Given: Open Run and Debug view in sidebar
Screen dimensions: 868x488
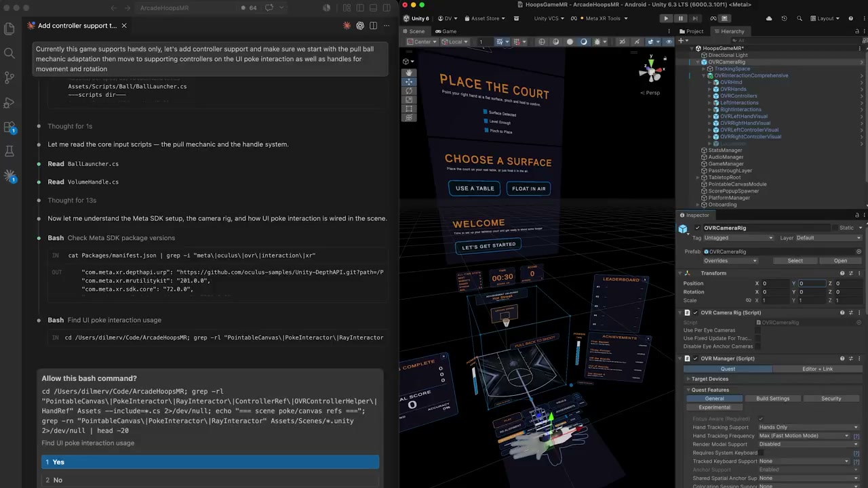Looking at the screenshot, I should pyautogui.click(x=9, y=102).
